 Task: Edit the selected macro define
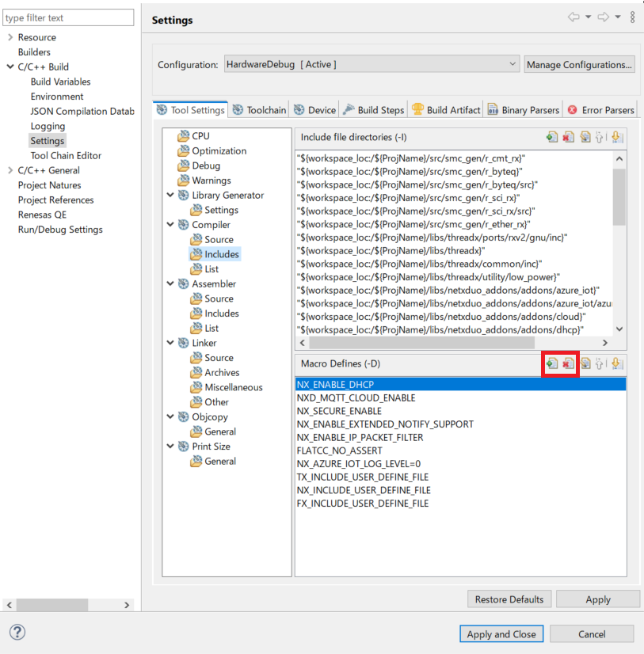pyautogui.click(x=585, y=363)
